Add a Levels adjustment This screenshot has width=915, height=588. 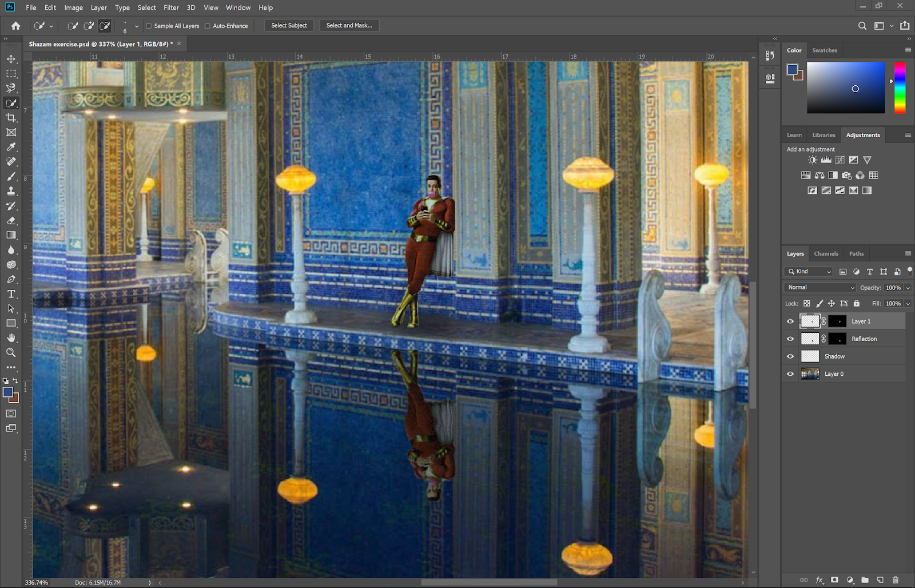coord(826,160)
